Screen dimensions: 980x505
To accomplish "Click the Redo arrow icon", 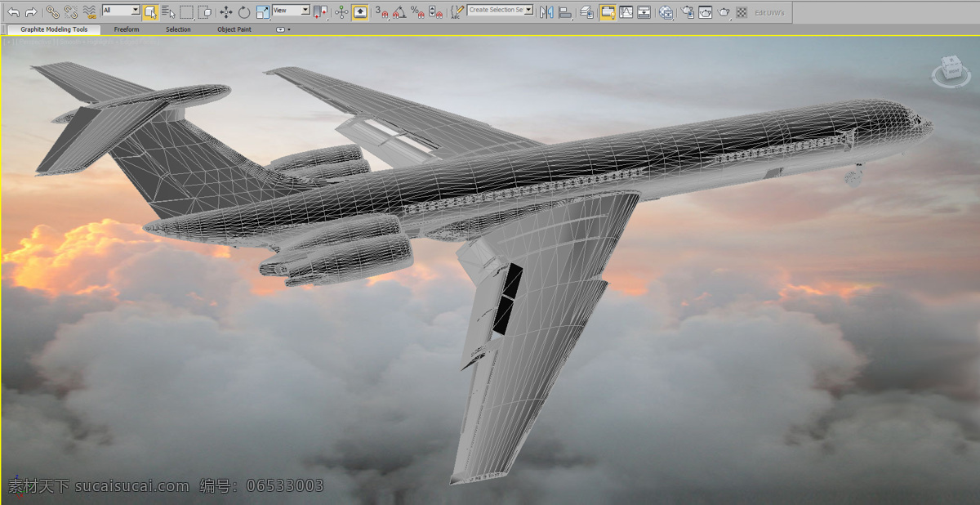I will click(31, 12).
